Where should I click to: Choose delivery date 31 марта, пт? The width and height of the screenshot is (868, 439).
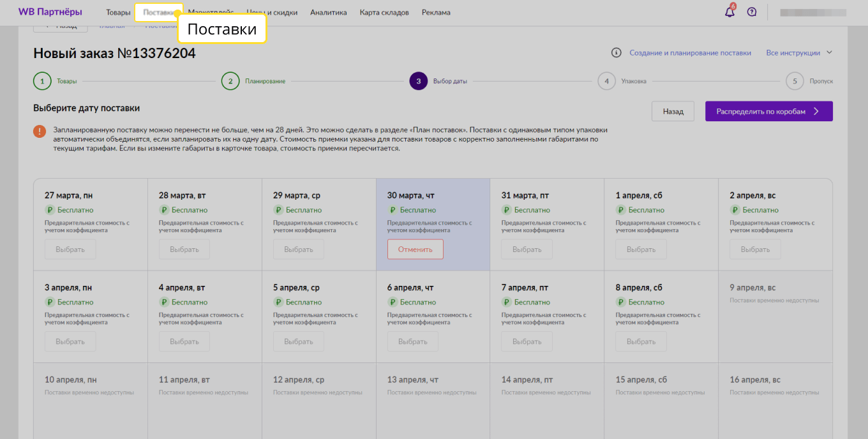(x=527, y=249)
